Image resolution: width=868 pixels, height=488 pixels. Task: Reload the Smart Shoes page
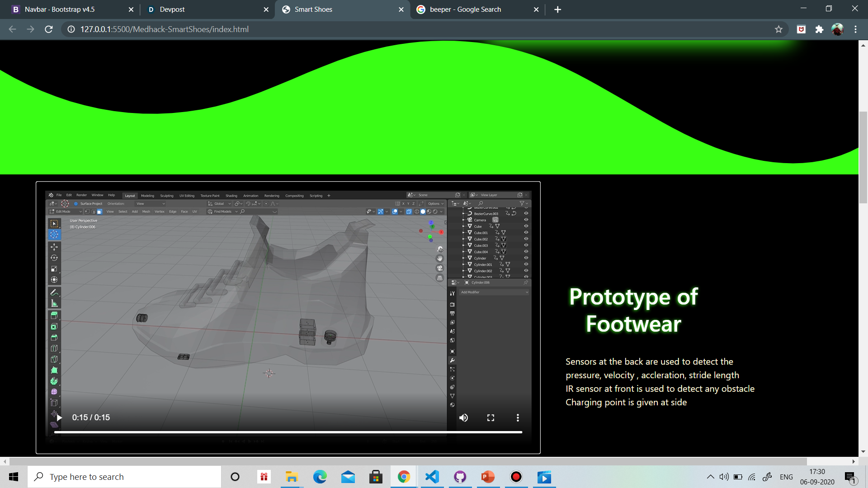(x=49, y=29)
